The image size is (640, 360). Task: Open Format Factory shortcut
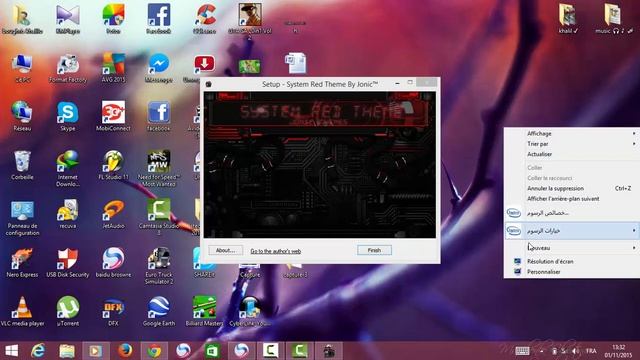click(68, 68)
